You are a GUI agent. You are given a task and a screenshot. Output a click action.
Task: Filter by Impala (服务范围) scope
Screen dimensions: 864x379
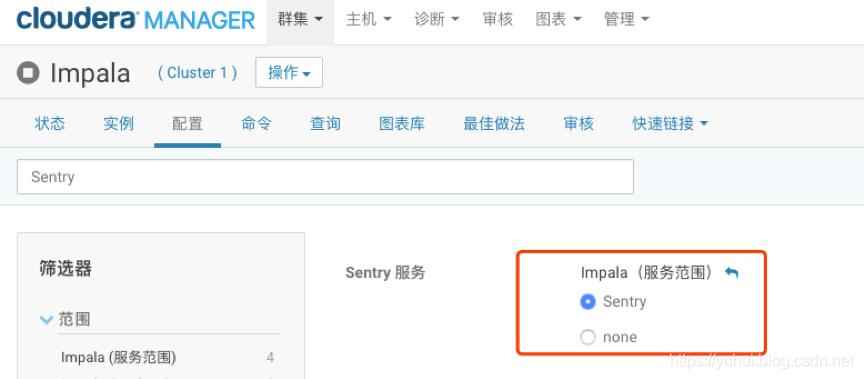pos(118,358)
